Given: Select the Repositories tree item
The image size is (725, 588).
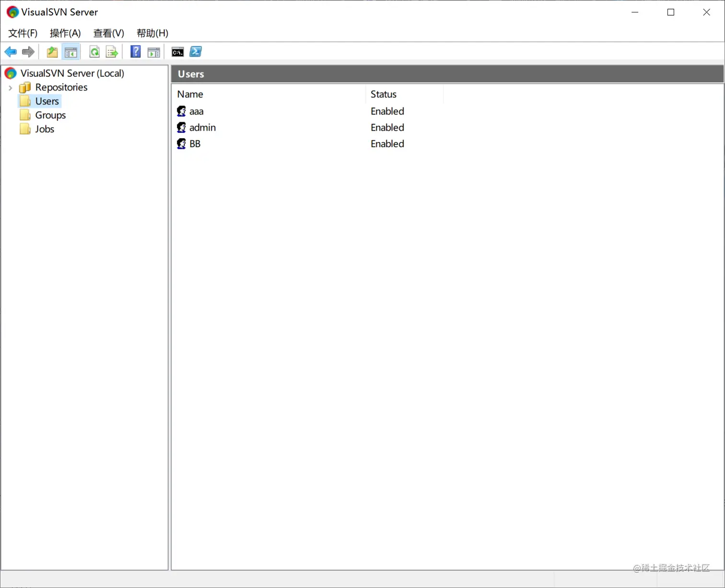Looking at the screenshot, I should (61, 87).
